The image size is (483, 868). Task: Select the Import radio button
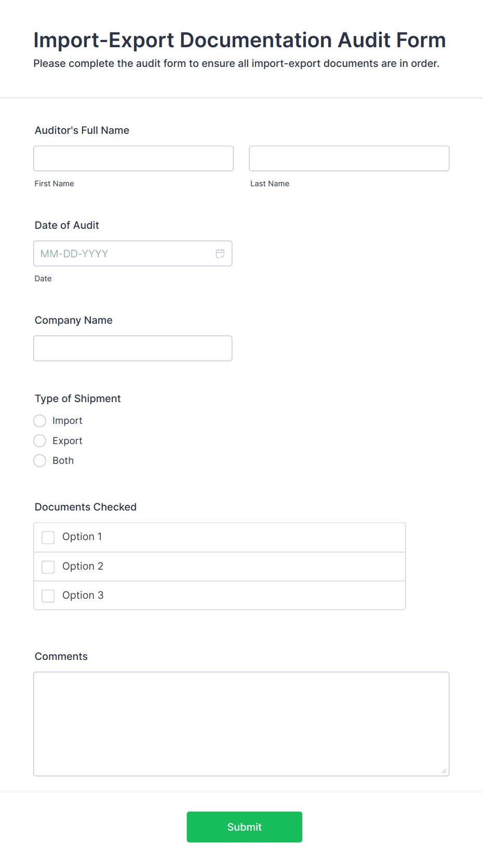coord(40,421)
